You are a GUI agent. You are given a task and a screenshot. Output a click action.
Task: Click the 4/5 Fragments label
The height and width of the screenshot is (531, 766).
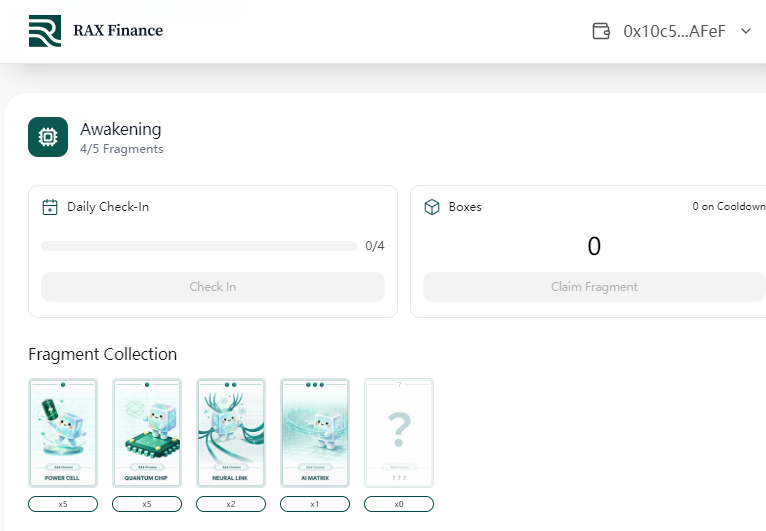pyautogui.click(x=122, y=149)
